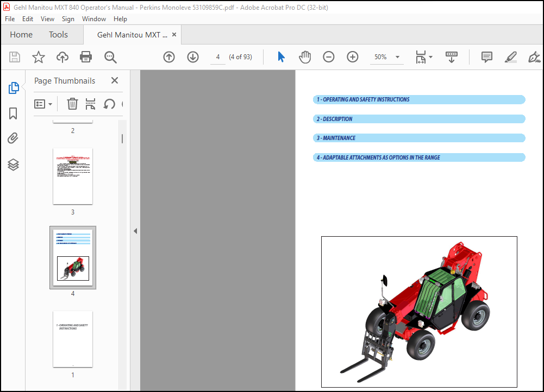Select the thumbnail labeled 1
Image resolution: width=544 pixels, height=392 pixels.
tap(73, 339)
